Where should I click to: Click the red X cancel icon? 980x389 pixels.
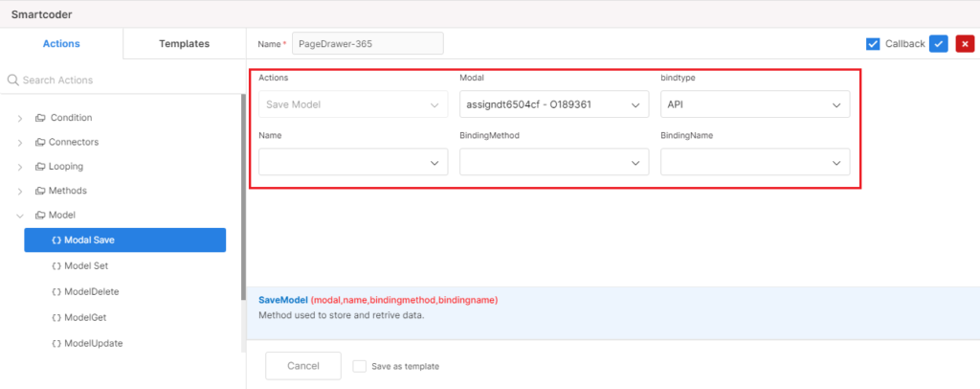coord(965,44)
